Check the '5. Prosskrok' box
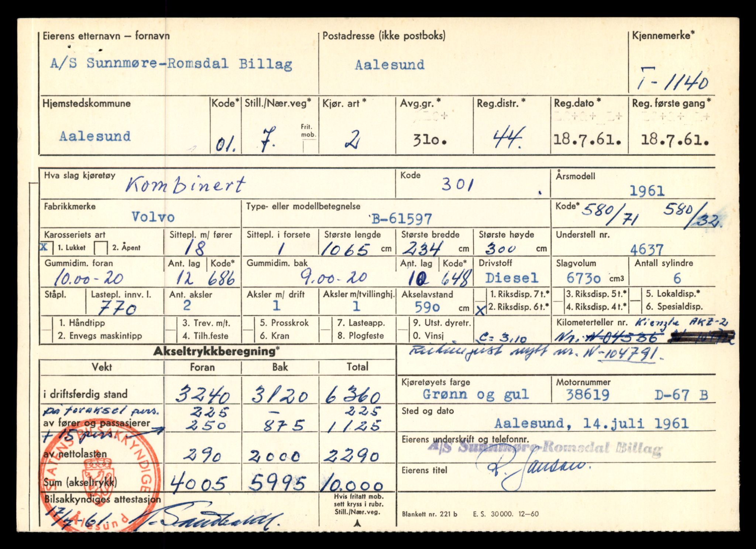Viewport: 756px width, 549px height. click(x=249, y=323)
